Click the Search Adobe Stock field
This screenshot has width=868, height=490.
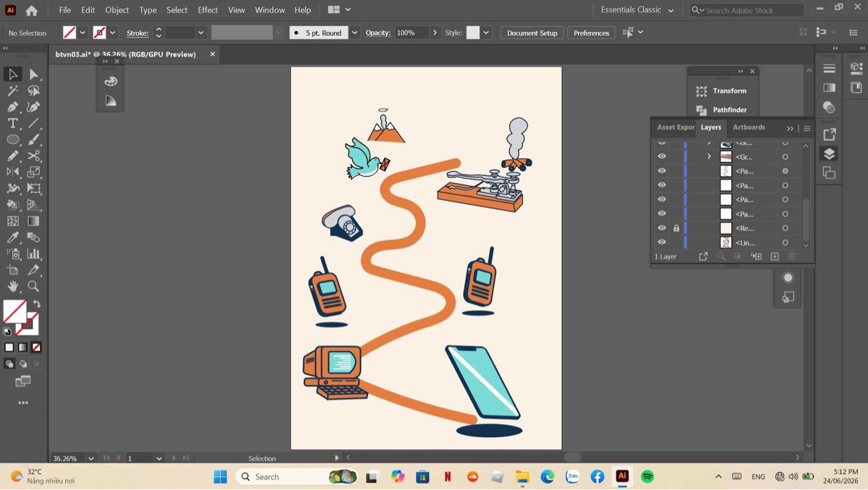tap(746, 10)
